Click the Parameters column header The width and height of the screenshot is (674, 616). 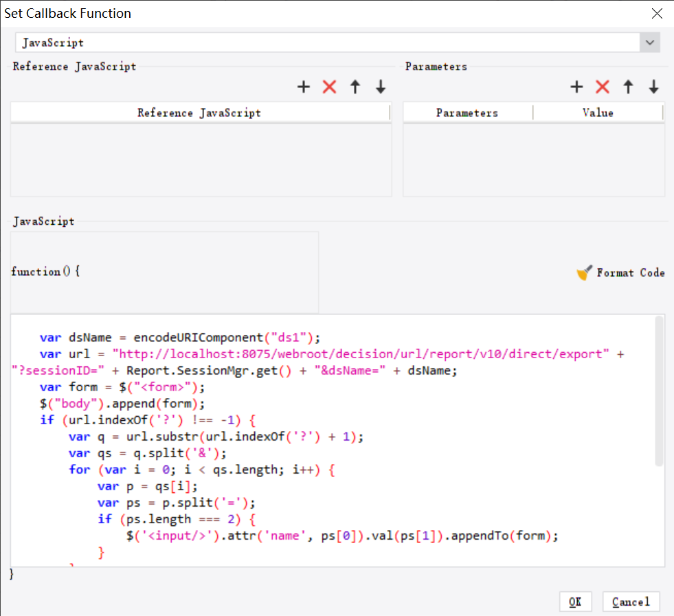(467, 112)
